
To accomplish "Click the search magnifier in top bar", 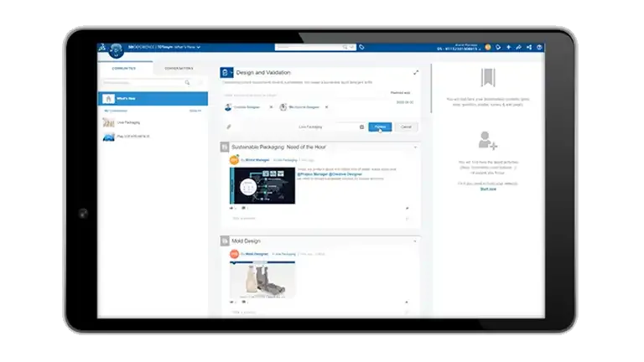I will point(345,47).
